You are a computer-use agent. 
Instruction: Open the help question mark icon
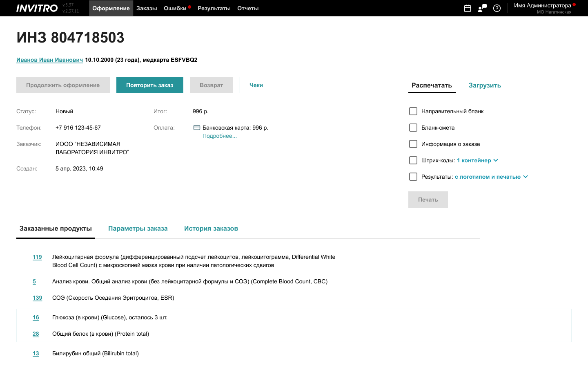497,8
